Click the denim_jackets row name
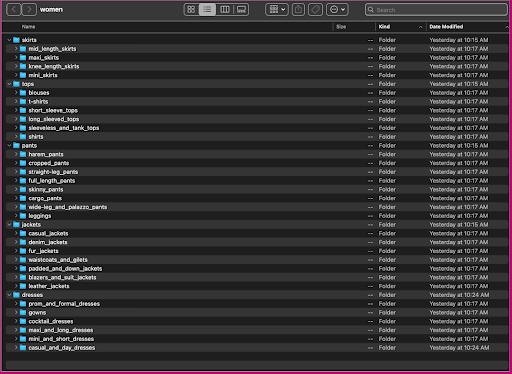Viewport: 512px width, 374px height. click(x=48, y=242)
